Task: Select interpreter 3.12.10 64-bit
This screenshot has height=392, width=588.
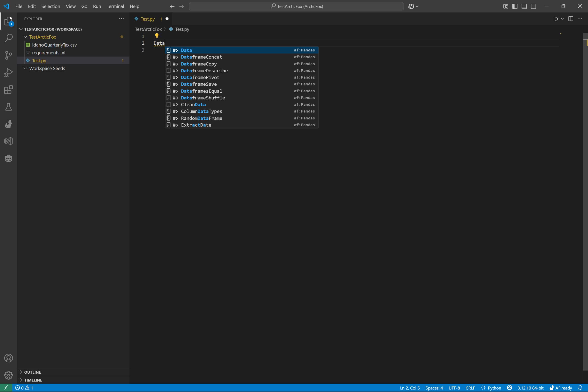Action: [x=531, y=388]
